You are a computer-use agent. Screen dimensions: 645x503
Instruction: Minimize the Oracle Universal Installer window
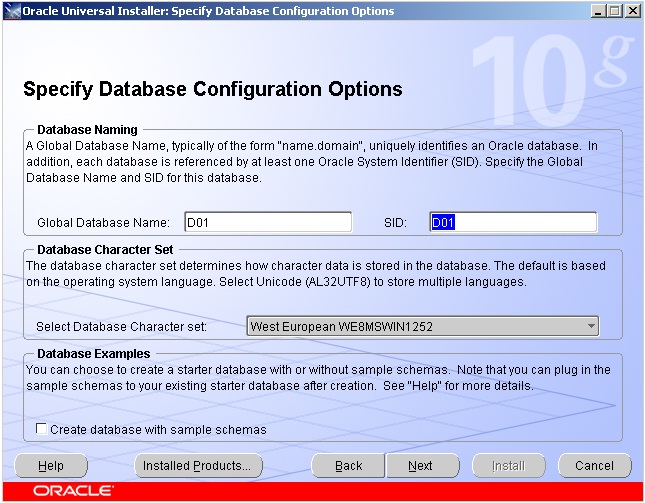point(598,11)
